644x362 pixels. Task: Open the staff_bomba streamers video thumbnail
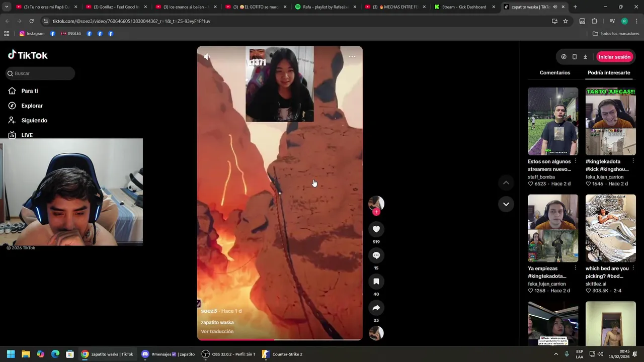click(553, 121)
